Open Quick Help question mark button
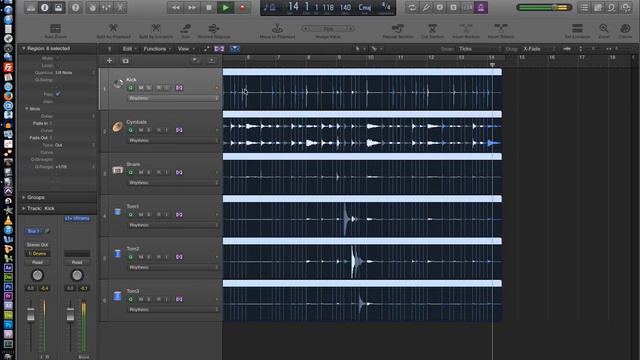 click(x=75, y=7)
